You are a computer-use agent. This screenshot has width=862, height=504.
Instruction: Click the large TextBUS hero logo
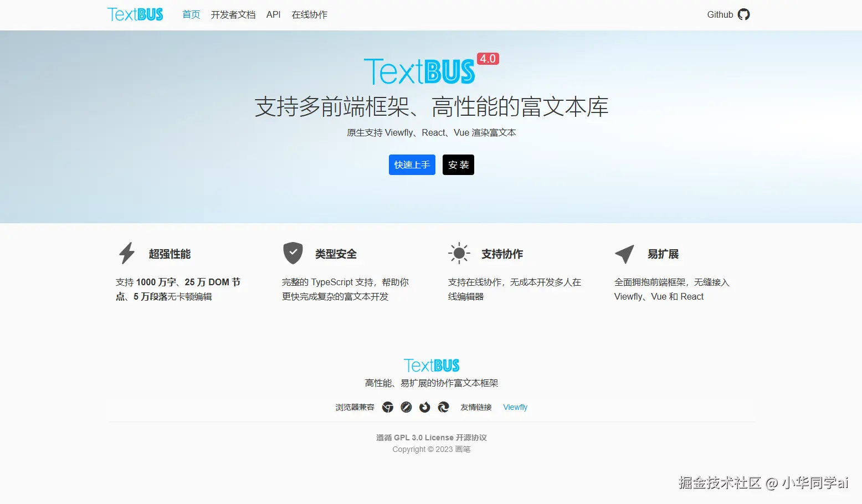pyautogui.click(x=419, y=71)
